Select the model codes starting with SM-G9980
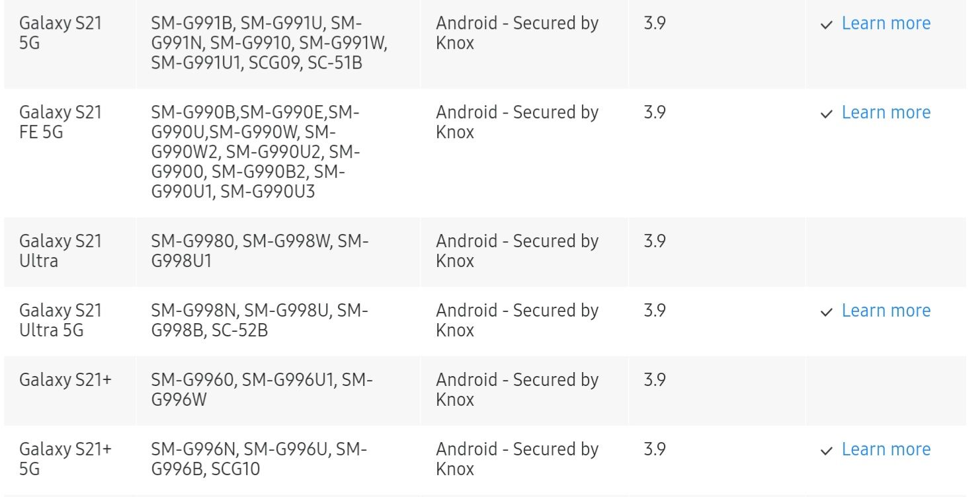The image size is (980, 497). pyautogui.click(x=259, y=251)
